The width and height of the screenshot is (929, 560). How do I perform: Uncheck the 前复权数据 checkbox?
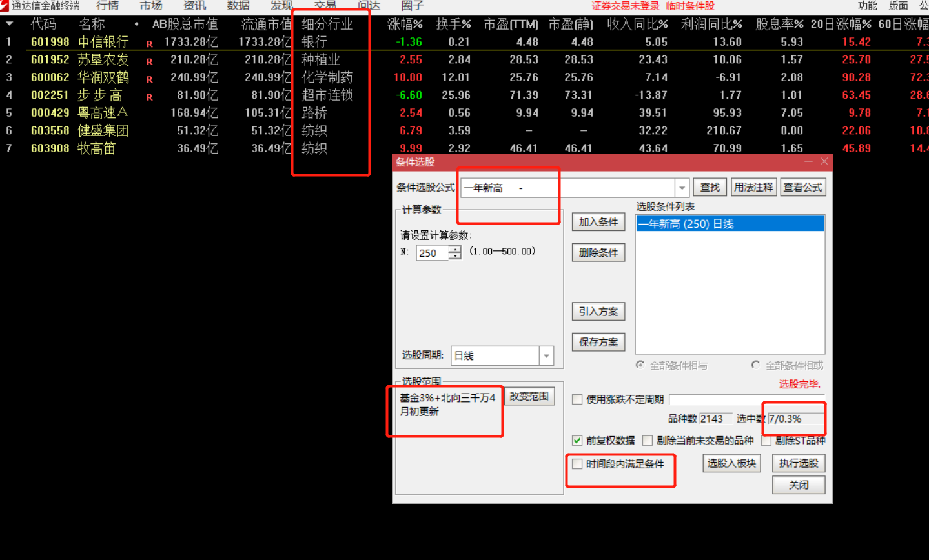[577, 441]
